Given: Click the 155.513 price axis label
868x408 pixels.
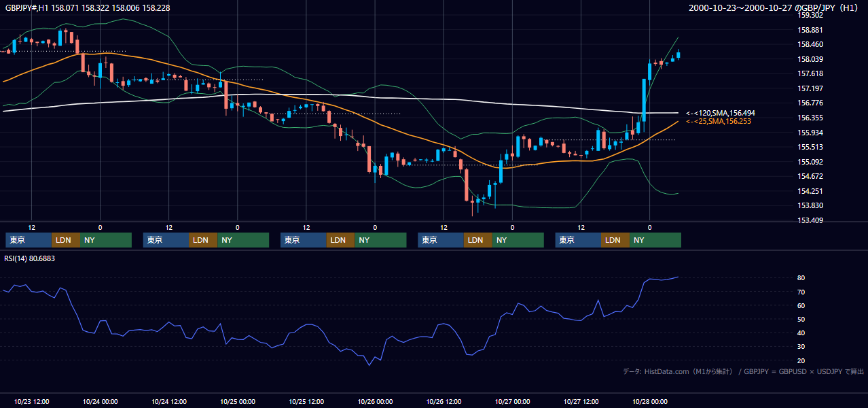Looking at the screenshot, I should coord(810,147).
